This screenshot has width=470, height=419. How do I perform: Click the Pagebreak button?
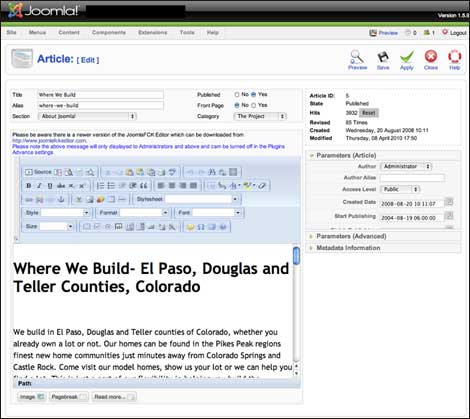[69, 397]
